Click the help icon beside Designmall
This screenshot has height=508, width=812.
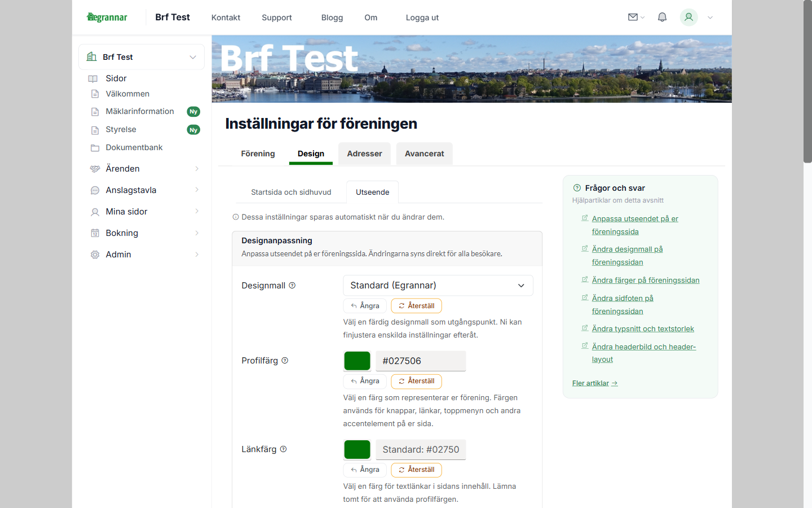tap(292, 286)
